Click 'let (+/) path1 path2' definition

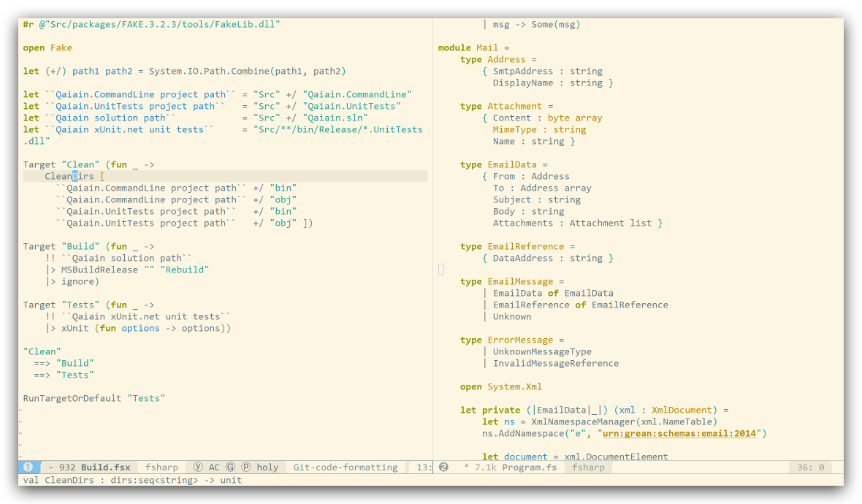[185, 71]
